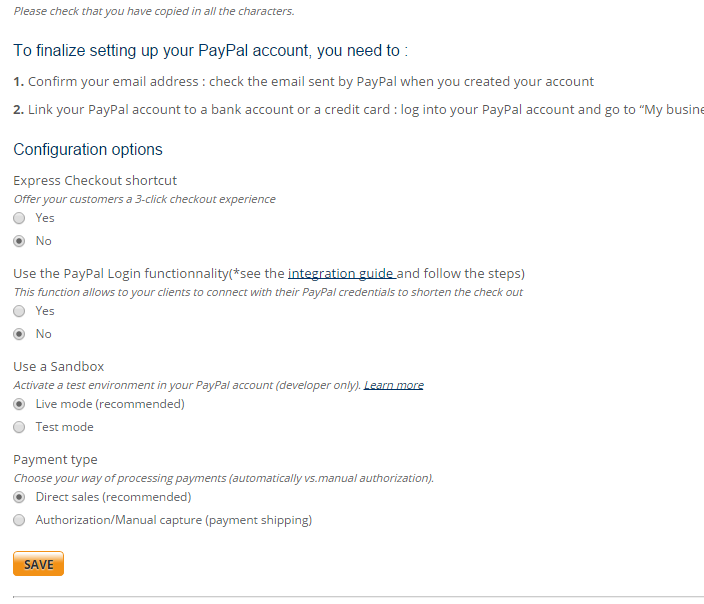Click the 'Live mode (recommended)' label text
This screenshot has width=704, height=604.
click(110, 404)
